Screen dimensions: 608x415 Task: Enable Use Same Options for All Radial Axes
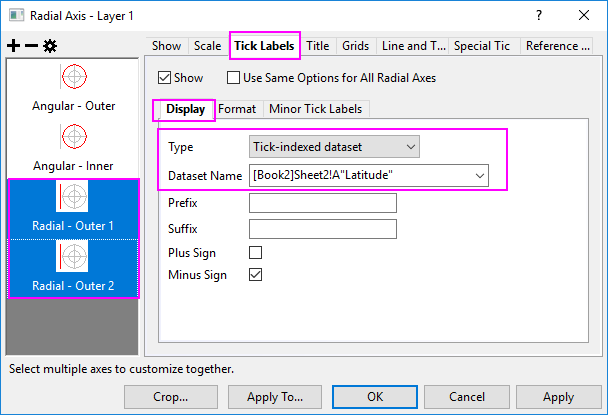[233, 78]
